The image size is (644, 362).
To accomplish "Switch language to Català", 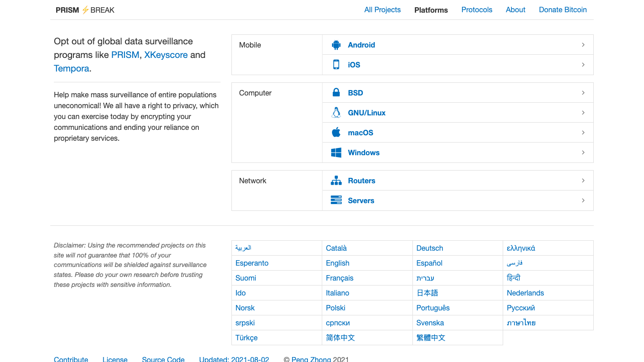I will click(x=336, y=248).
